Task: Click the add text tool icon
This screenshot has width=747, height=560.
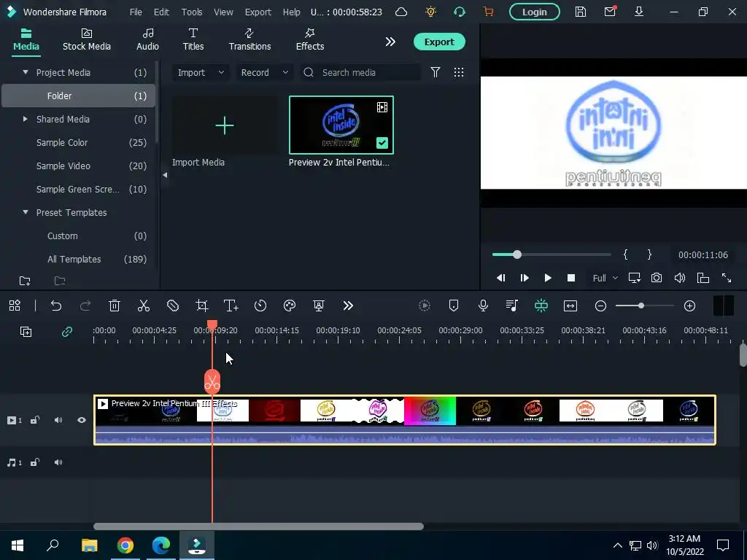Action: point(231,306)
